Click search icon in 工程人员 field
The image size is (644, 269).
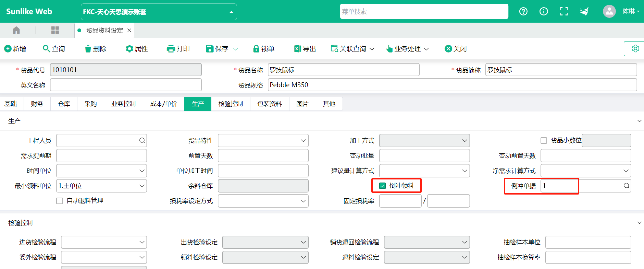(142, 140)
